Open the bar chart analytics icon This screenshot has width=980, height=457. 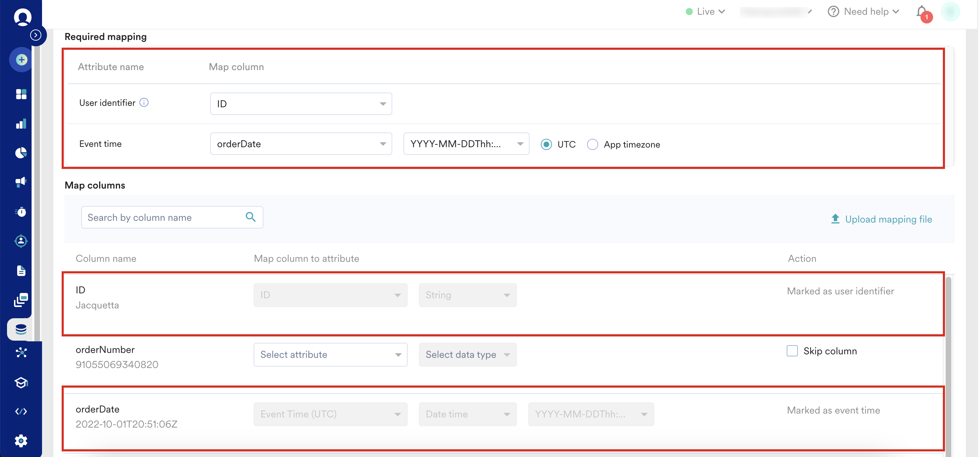click(x=21, y=124)
